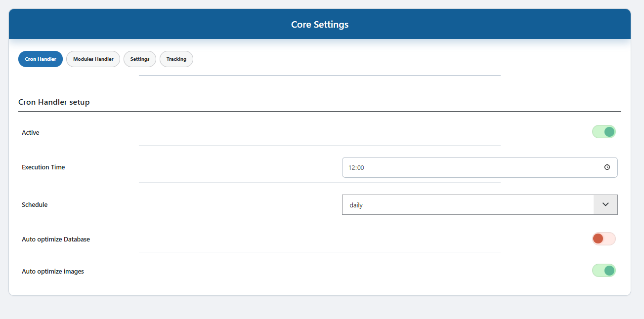Screen dimensions: 644x319
Task: Go to the Tracking tab
Action: pyautogui.click(x=176, y=59)
